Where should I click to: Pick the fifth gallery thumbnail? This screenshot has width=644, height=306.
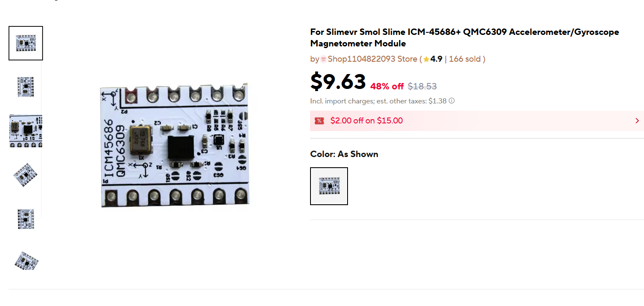26,218
